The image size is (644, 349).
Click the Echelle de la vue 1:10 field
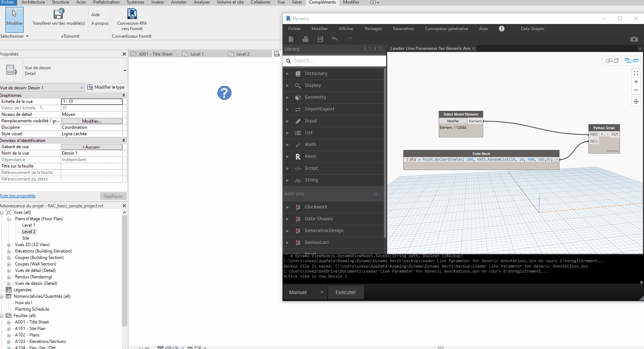pyautogui.click(x=92, y=102)
